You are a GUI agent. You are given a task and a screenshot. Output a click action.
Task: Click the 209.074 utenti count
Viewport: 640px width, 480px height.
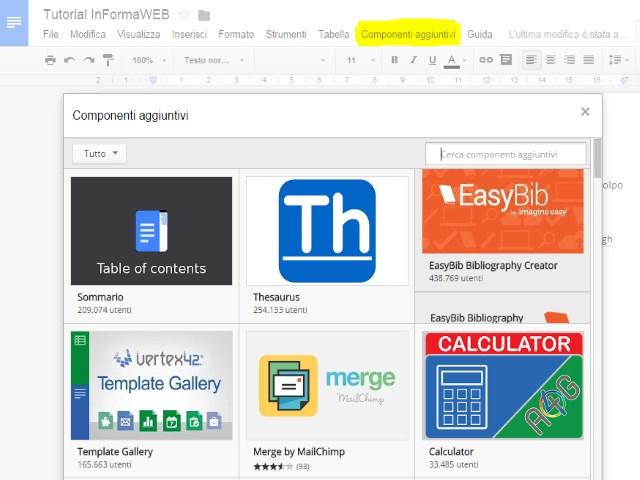click(104, 310)
